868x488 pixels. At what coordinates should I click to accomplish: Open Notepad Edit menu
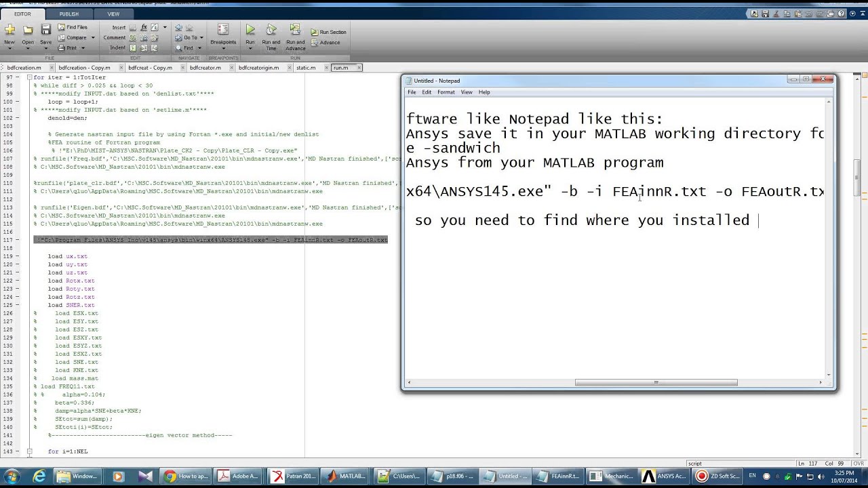tap(427, 92)
